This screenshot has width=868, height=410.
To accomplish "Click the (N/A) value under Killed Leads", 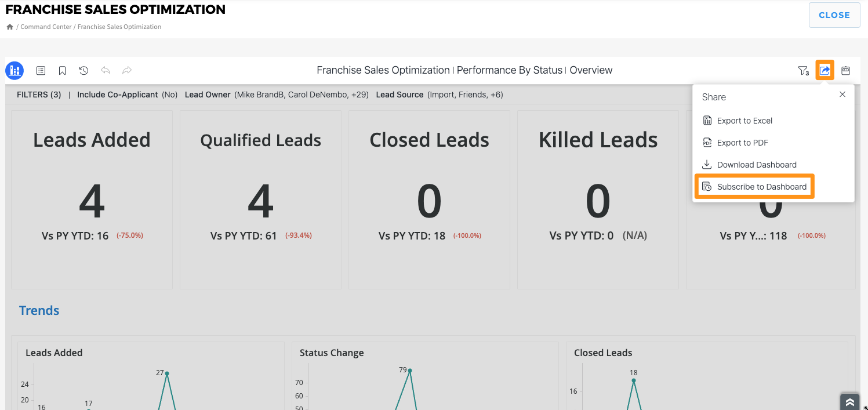I will [x=635, y=236].
